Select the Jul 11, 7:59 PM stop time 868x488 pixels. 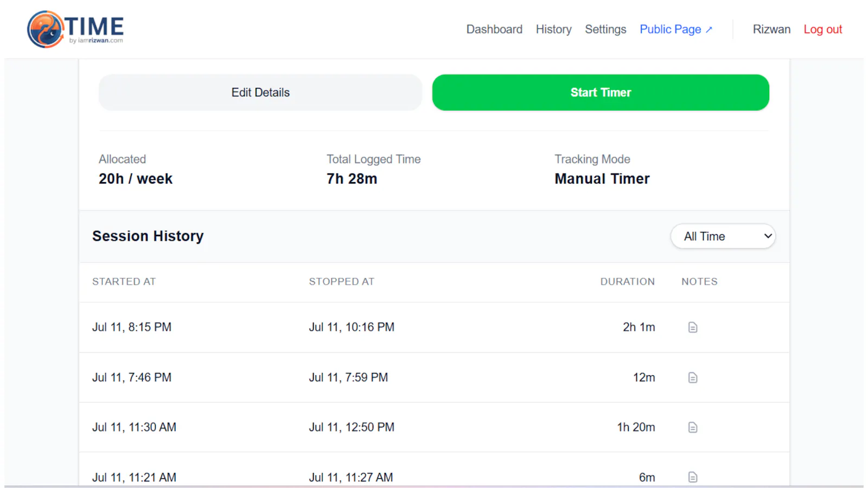click(348, 377)
